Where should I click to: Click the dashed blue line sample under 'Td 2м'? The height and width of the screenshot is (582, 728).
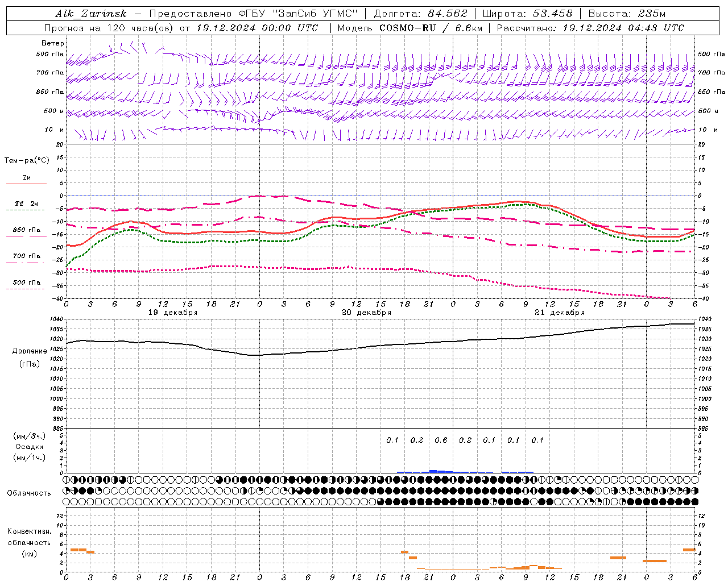click(x=25, y=210)
